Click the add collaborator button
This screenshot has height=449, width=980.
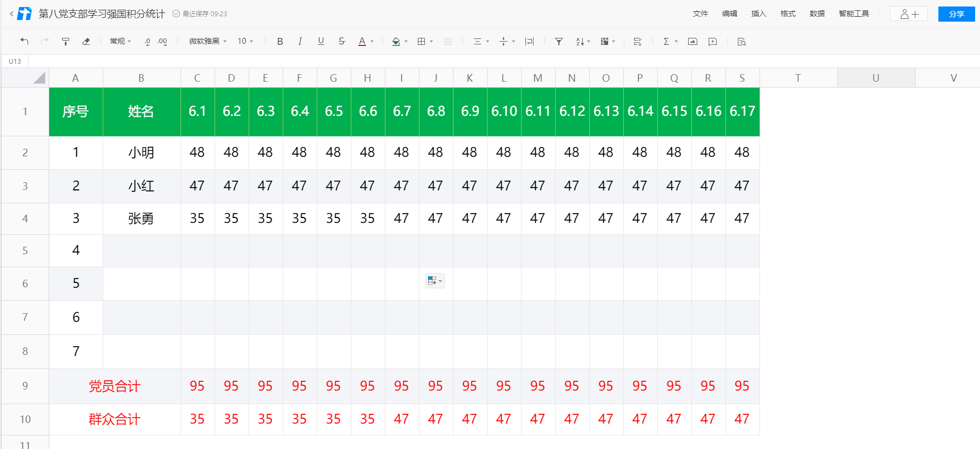tap(909, 14)
